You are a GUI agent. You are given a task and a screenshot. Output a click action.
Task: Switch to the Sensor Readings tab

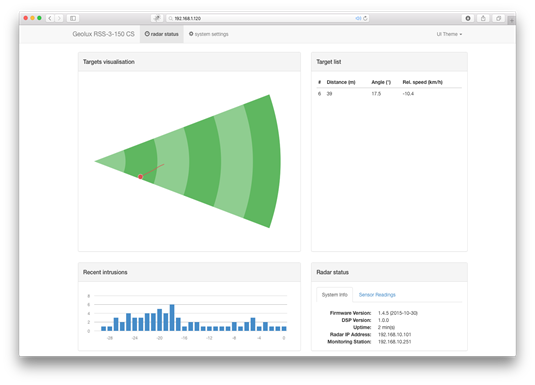[x=377, y=295]
